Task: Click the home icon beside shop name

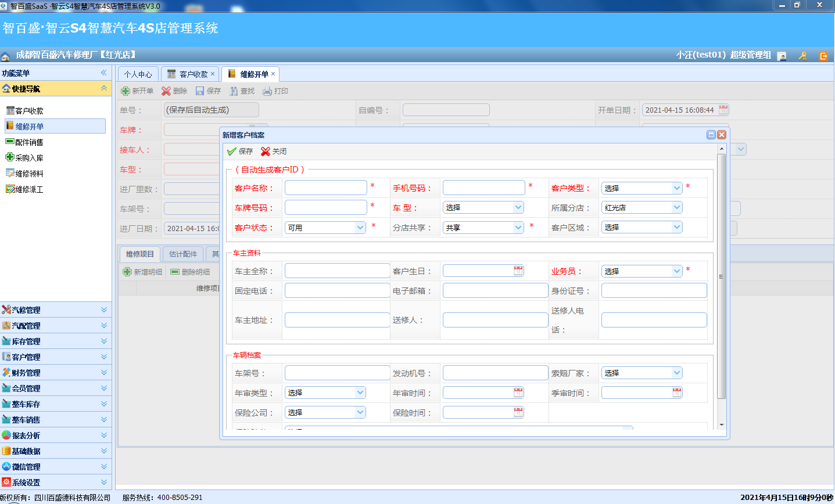Action: click(x=6, y=56)
